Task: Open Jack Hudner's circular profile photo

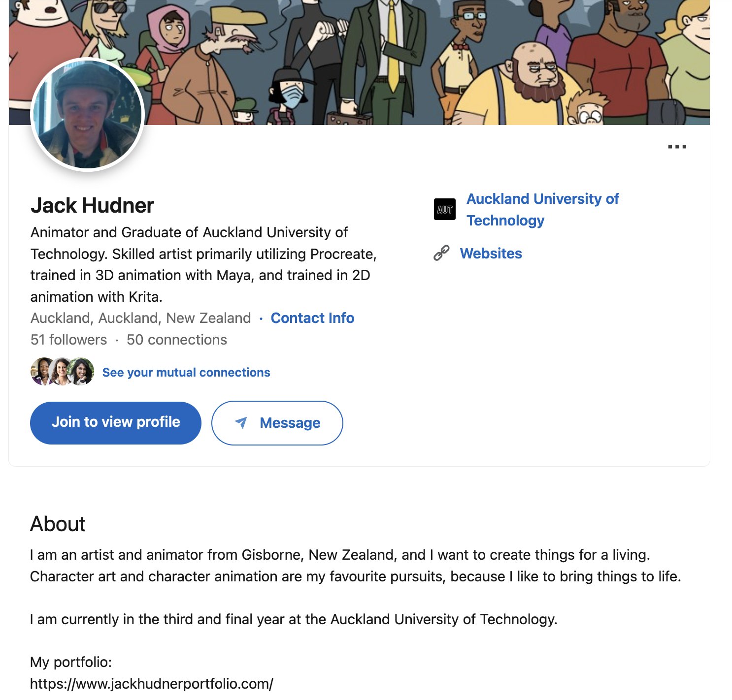Action: (x=87, y=115)
